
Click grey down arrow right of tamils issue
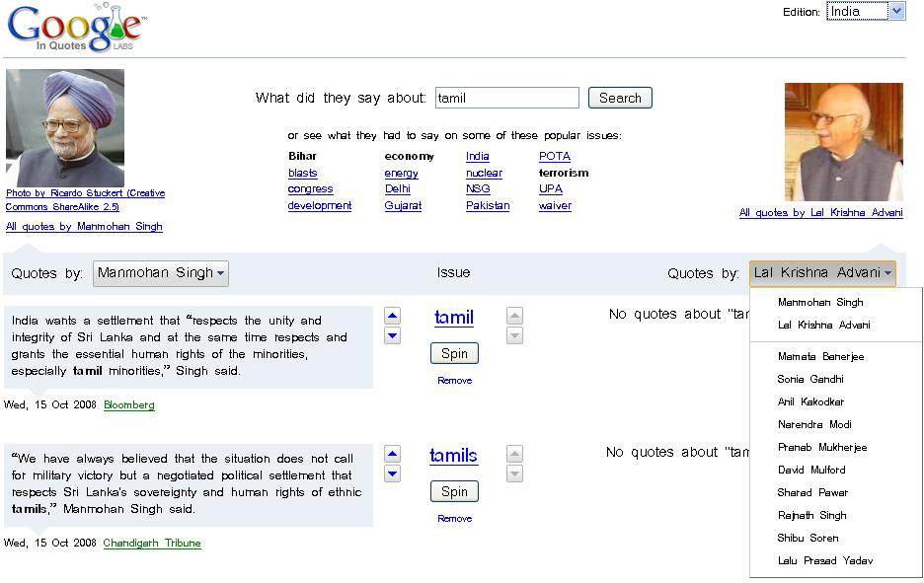[514, 474]
